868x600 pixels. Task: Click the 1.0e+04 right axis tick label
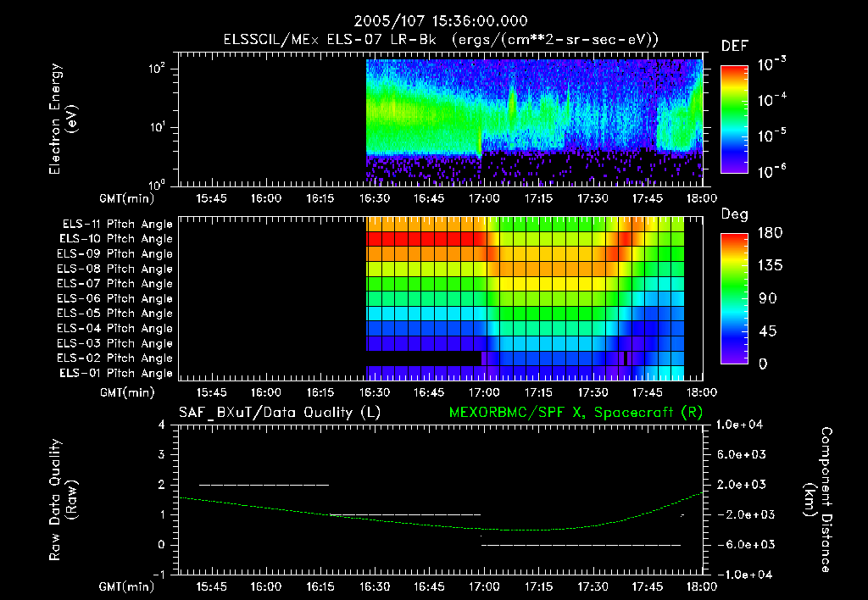tap(739, 425)
